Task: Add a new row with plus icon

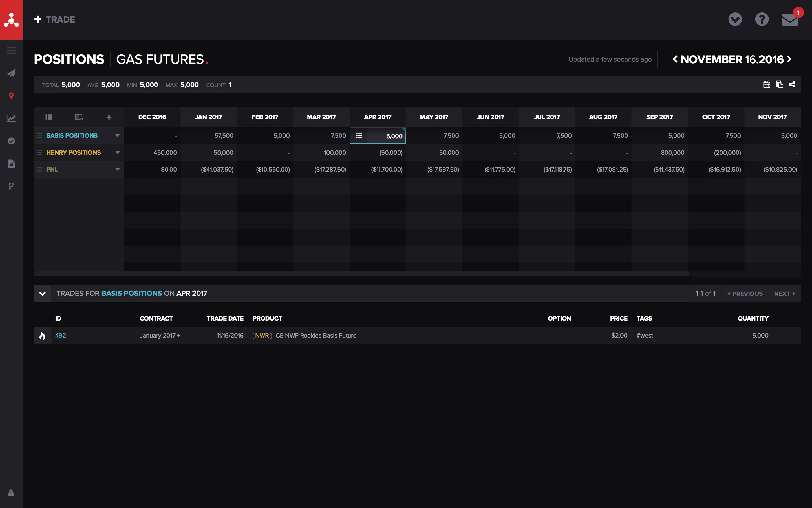Action: click(109, 117)
